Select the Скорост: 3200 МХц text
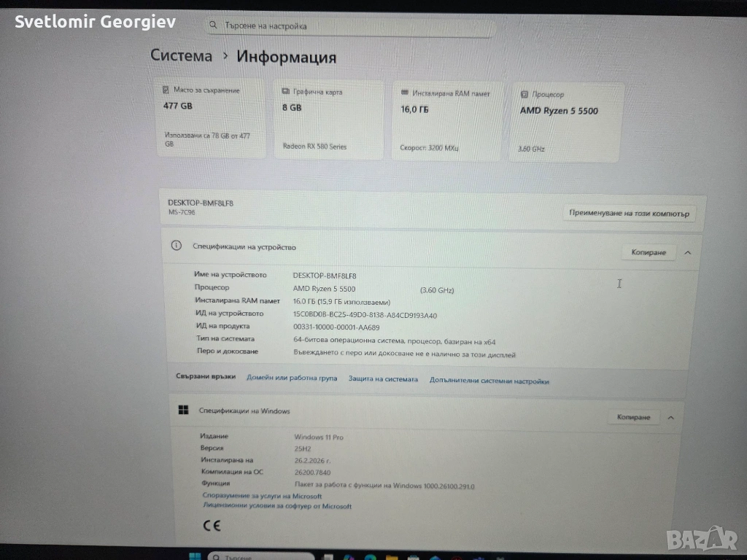The width and height of the screenshot is (747, 560). [x=429, y=147]
